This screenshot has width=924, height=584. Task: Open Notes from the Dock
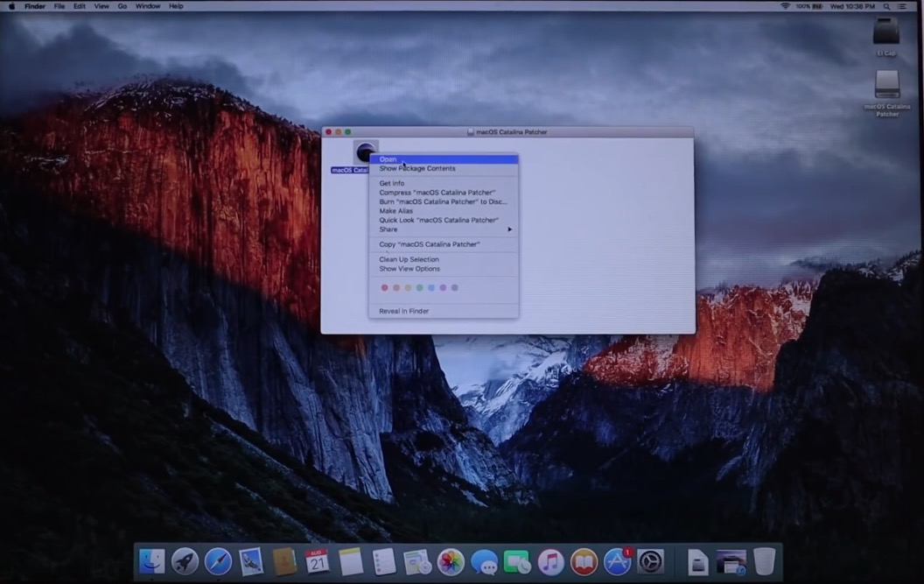351,561
